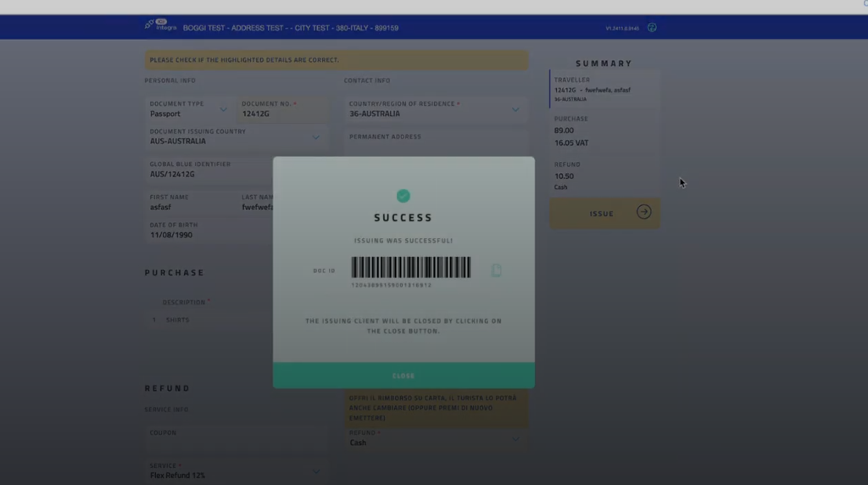Click the BOGGI TEST header title text

click(291, 28)
